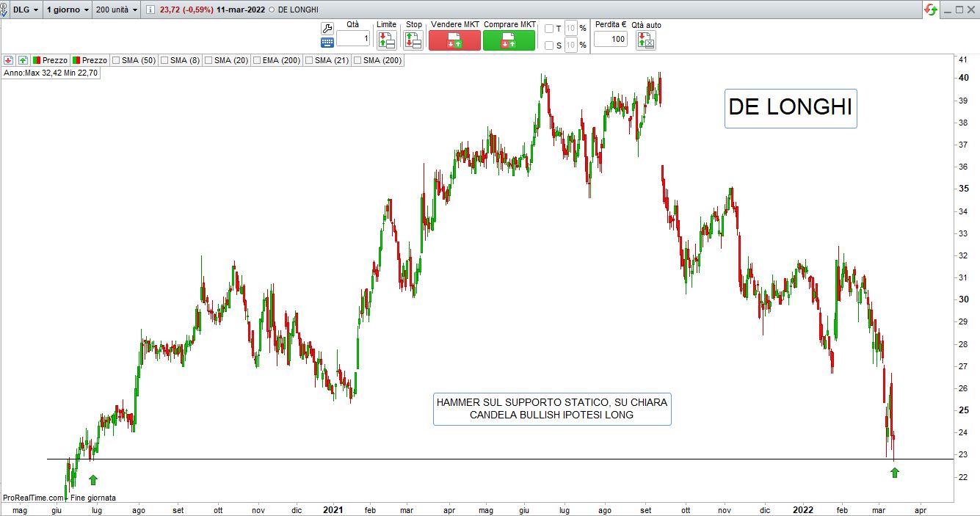Image resolution: width=980 pixels, height=516 pixels.
Task: Click the Qtà auto icon
Action: click(646, 40)
